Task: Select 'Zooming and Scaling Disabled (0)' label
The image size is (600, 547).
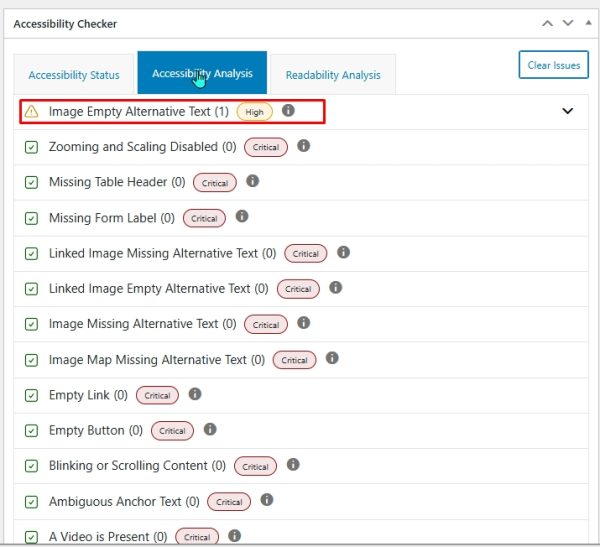Action: point(142,147)
